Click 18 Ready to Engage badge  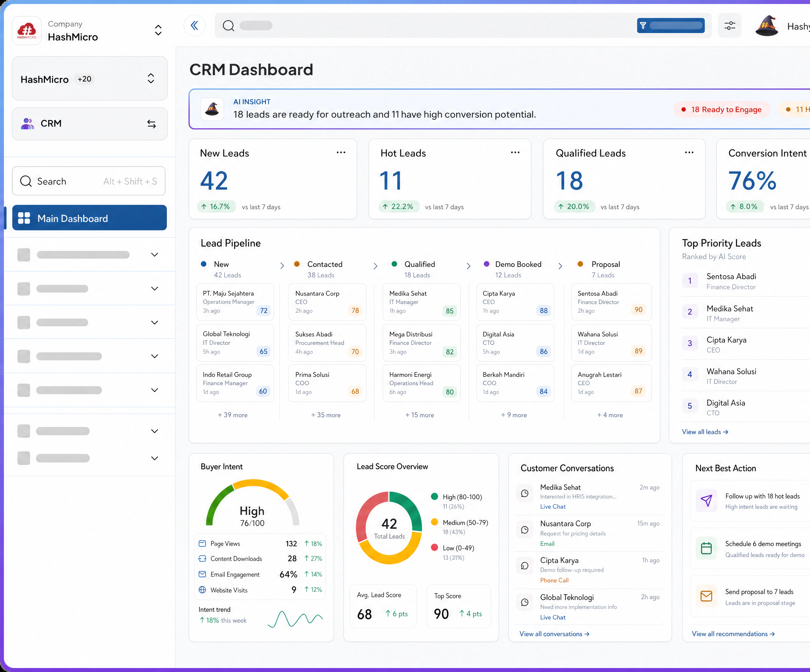coord(722,110)
